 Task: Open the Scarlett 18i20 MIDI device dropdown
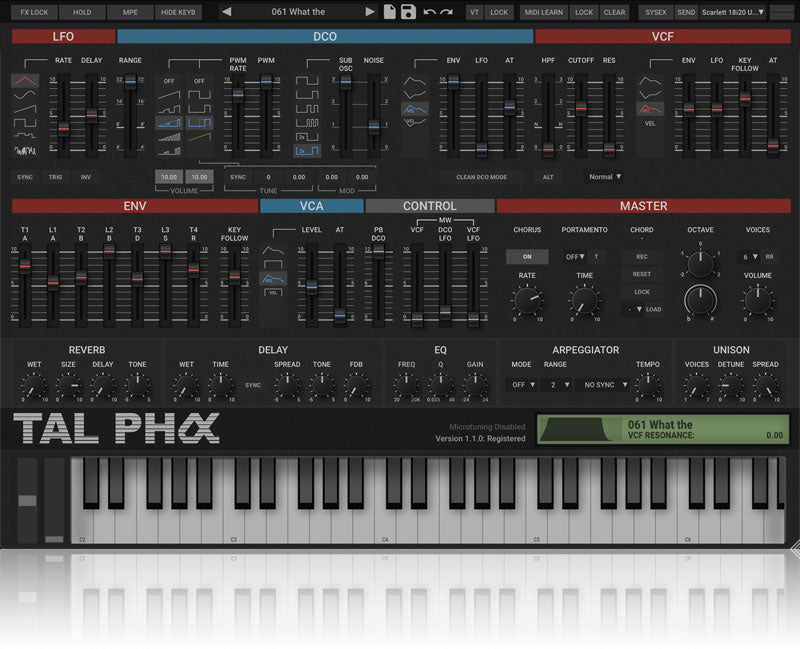pyautogui.click(x=733, y=12)
